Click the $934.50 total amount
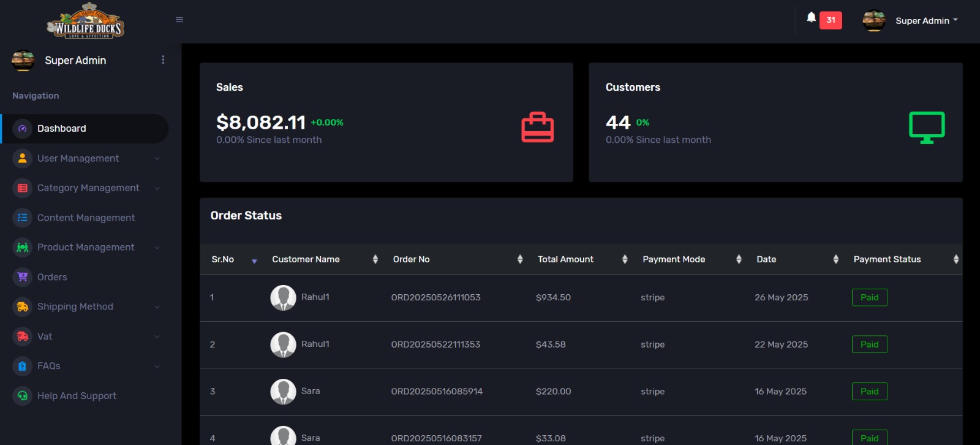The height and width of the screenshot is (445, 980). pyautogui.click(x=553, y=298)
